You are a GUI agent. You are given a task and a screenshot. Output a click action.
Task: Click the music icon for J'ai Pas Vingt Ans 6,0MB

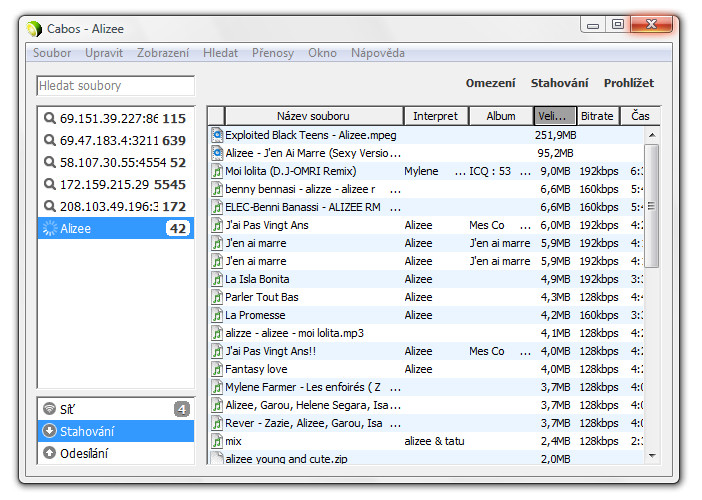[x=217, y=225]
